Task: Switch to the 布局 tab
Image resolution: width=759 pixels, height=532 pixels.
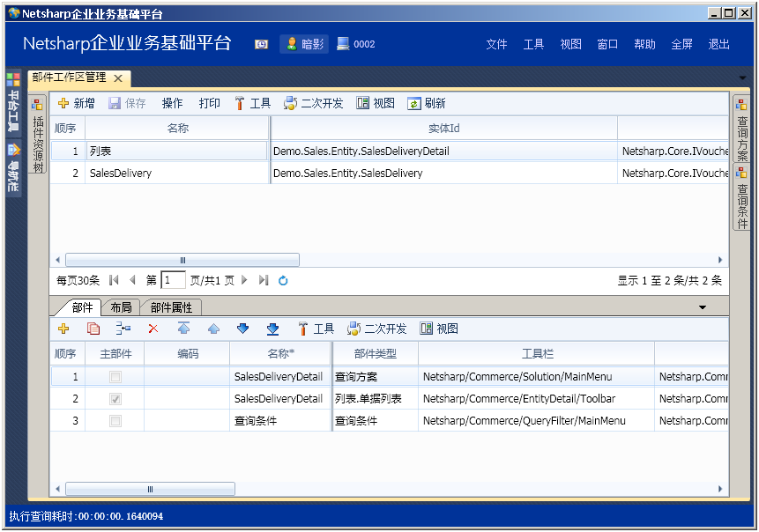Action: [121, 307]
